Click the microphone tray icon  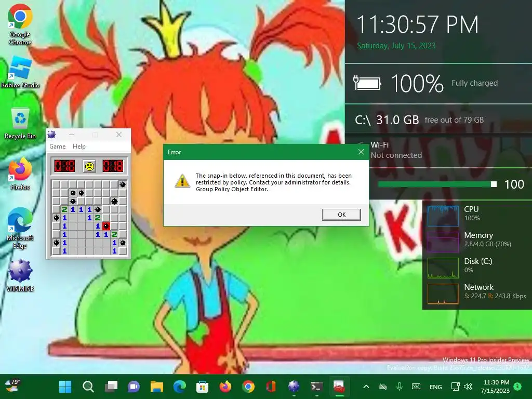(x=400, y=387)
